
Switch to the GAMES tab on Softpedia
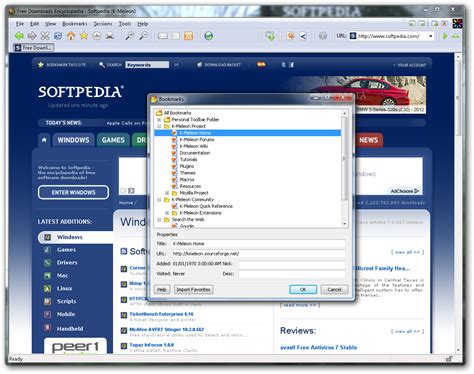click(113, 140)
